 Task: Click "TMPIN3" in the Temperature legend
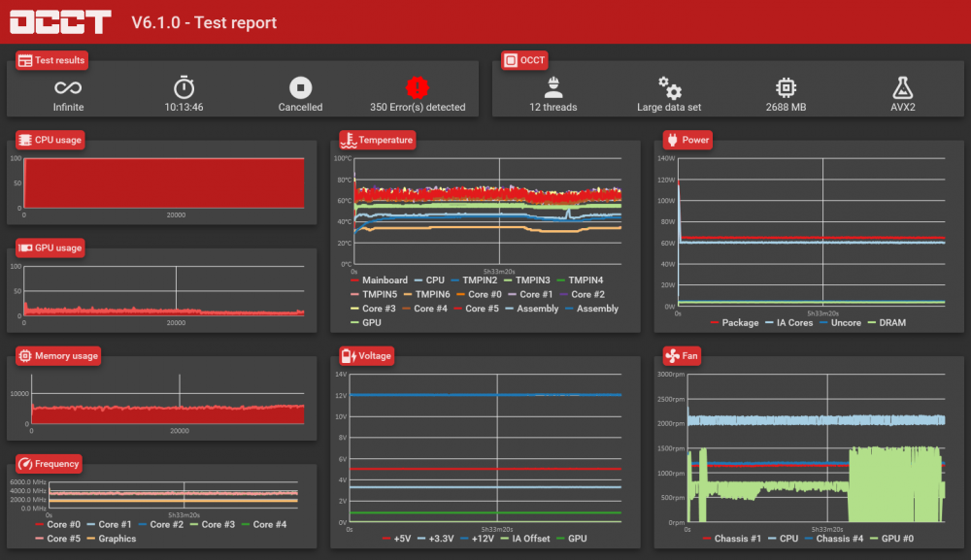click(x=532, y=280)
